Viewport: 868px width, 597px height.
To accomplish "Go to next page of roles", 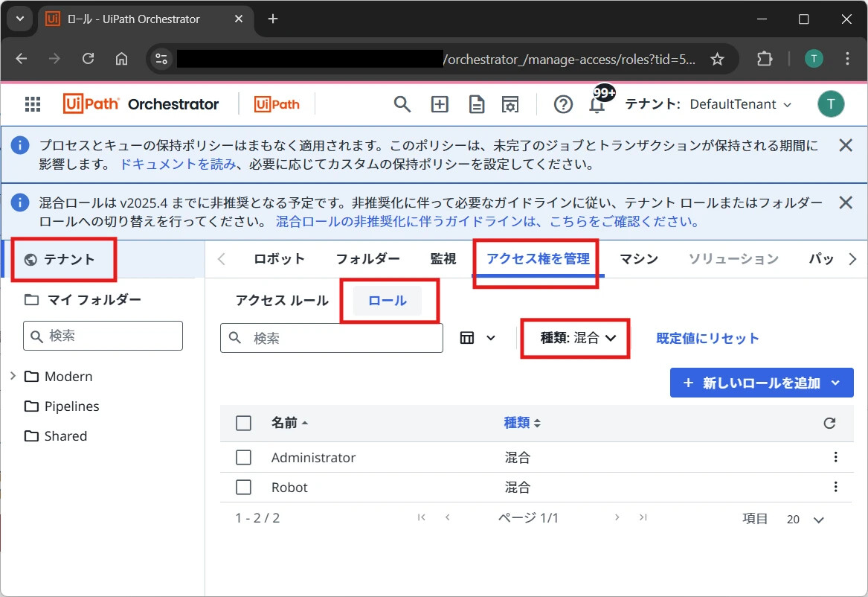I will [617, 517].
